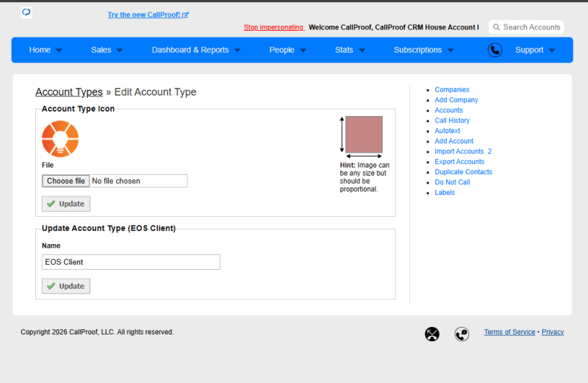
Task: Open Terms of Service link
Action: (509, 332)
